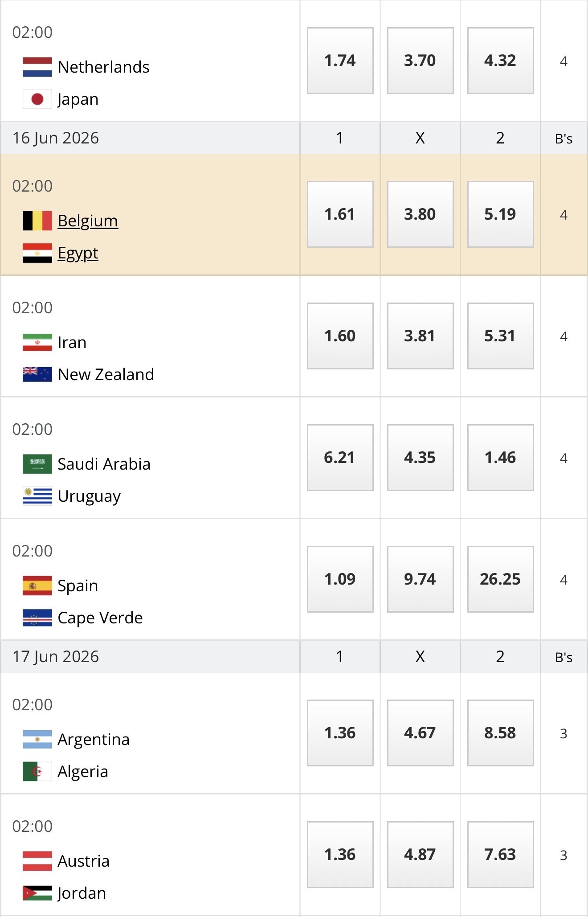
Task: Select Cape Verde win odds 26.25
Action: pyautogui.click(x=500, y=579)
